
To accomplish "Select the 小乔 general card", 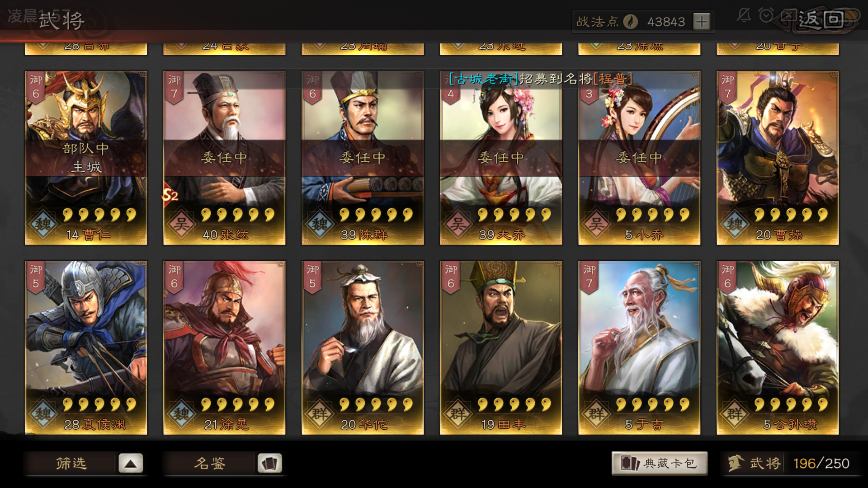I will pyautogui.click(x=639, y=158).
